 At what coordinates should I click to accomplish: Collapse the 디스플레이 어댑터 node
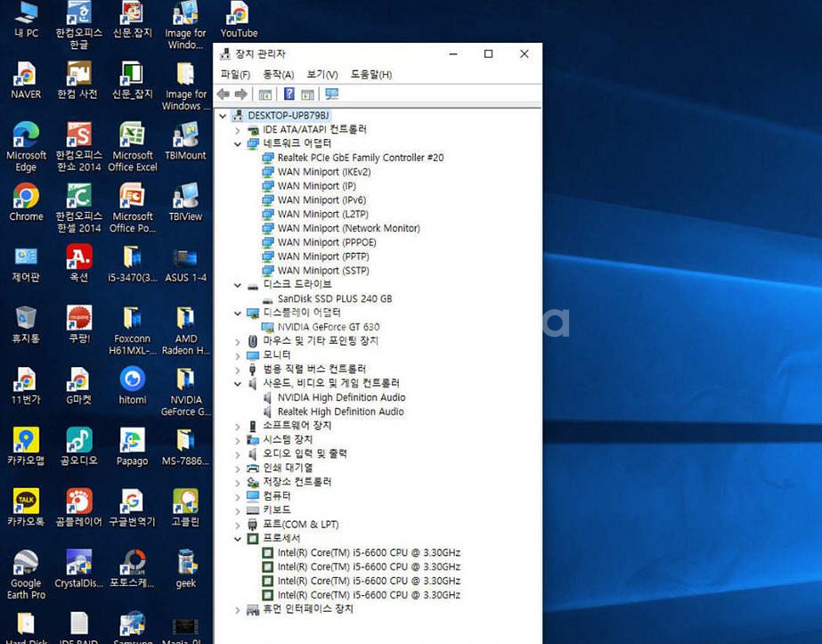(x=238, y=313)
